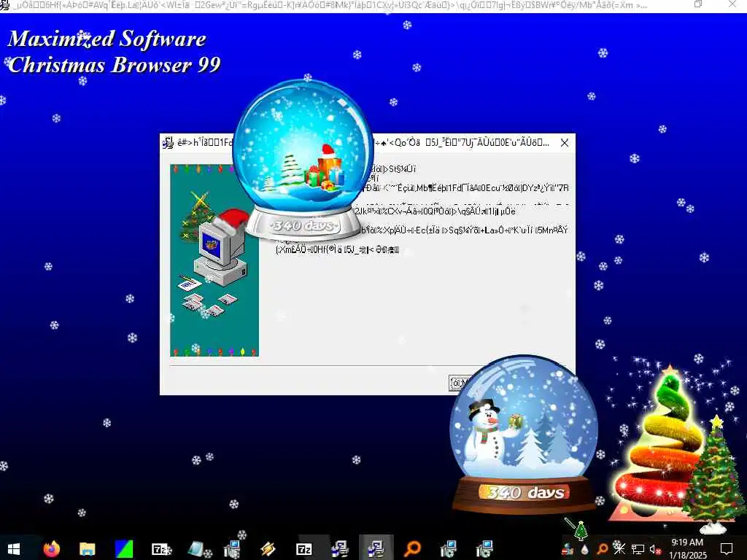Click the tiny Christmas tree above the tray

click(580, 530)
